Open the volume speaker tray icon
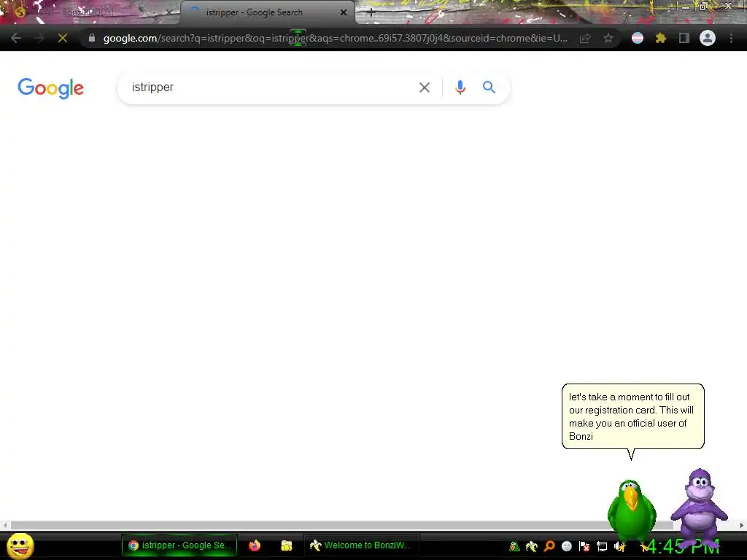The image size is (747, 560). (x=619, y=546)
